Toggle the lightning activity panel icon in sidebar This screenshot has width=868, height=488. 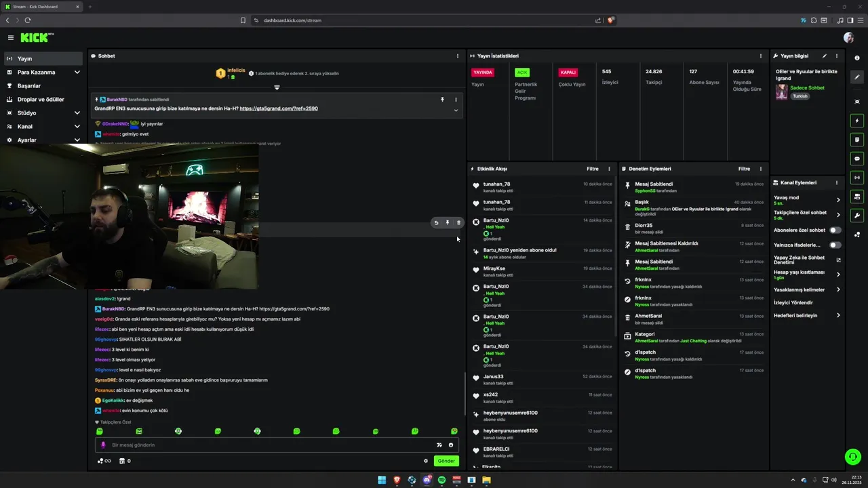(x=857, y=121)
